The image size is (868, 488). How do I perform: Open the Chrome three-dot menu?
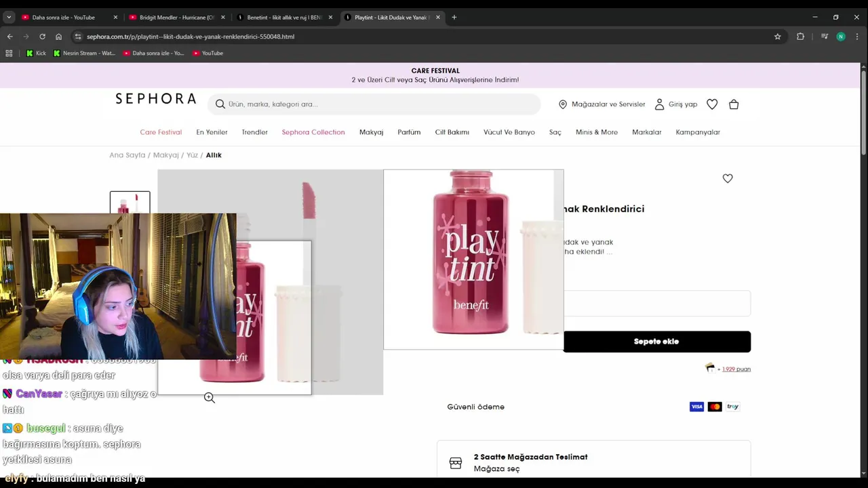857,37
